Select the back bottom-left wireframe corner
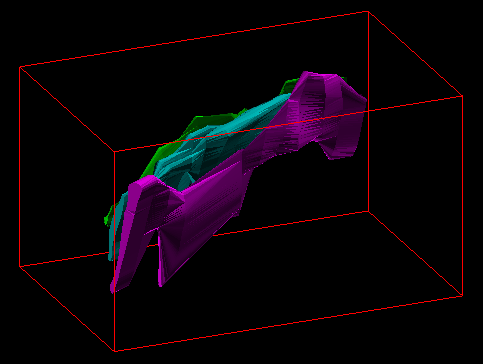This screenshot has height=364, width=483. 20,266
